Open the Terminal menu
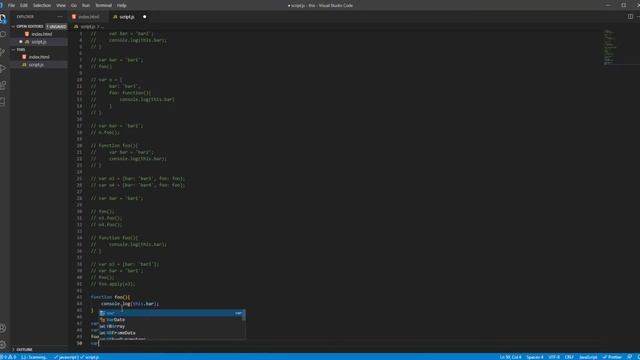640x360 pixels. (x=103, y=5)
